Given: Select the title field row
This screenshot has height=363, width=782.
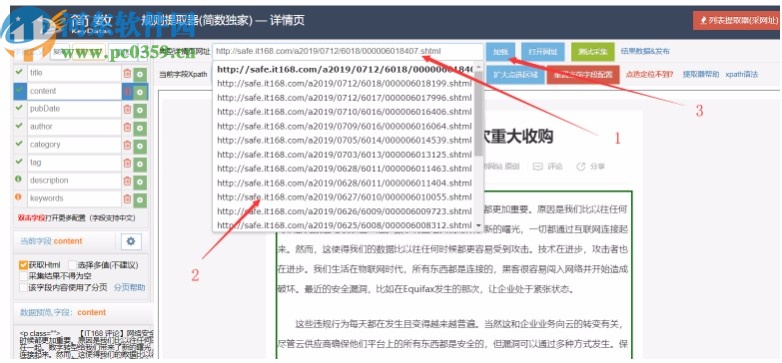Looking at the screenshot, I should click(x=74, y=73).
